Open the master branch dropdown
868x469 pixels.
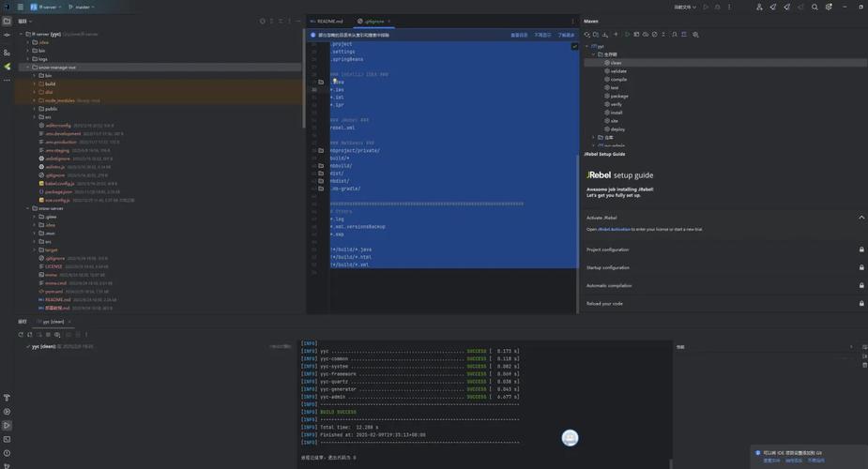pos(82,8)
